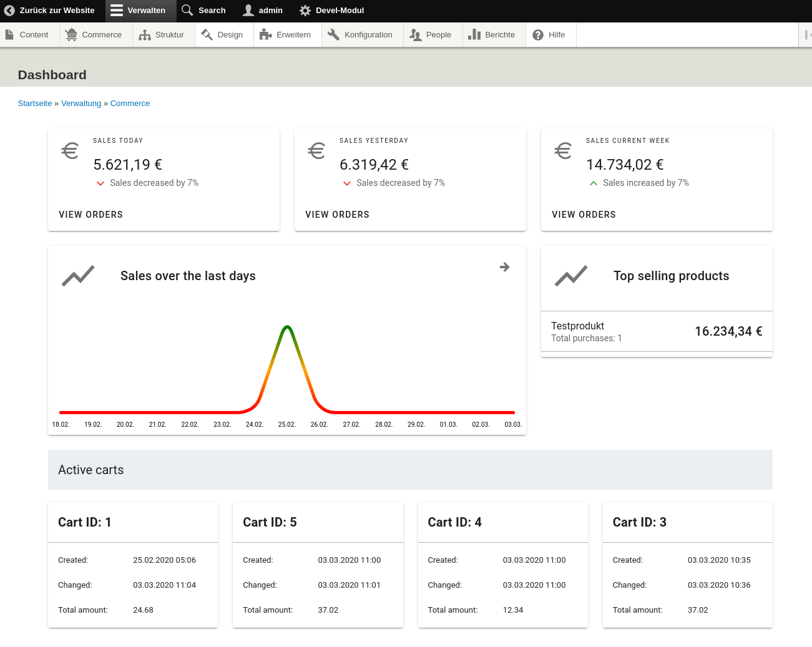Open the Verwaltung breadcrumb link

pos(81,104)
